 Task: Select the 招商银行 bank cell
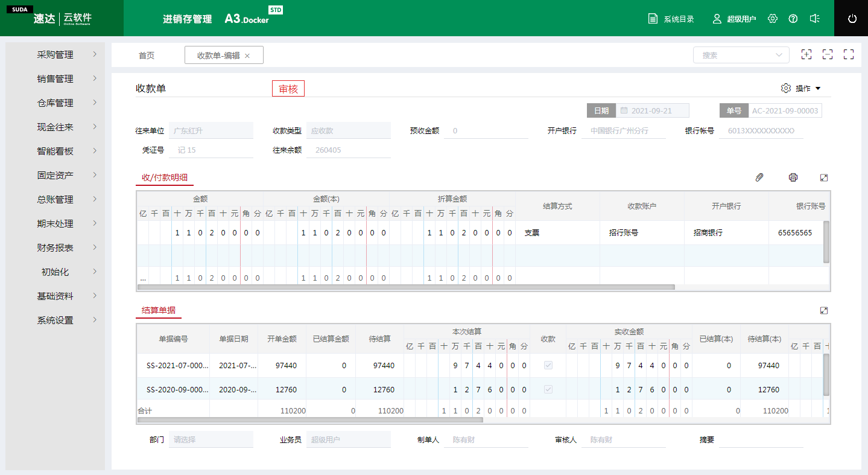coord(726,232)
